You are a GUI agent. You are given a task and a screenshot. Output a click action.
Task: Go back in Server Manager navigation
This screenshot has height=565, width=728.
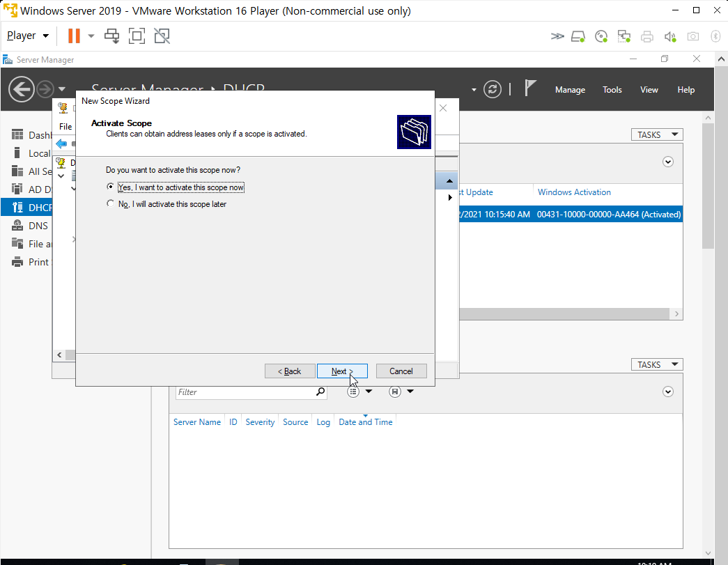click(22, 88)
